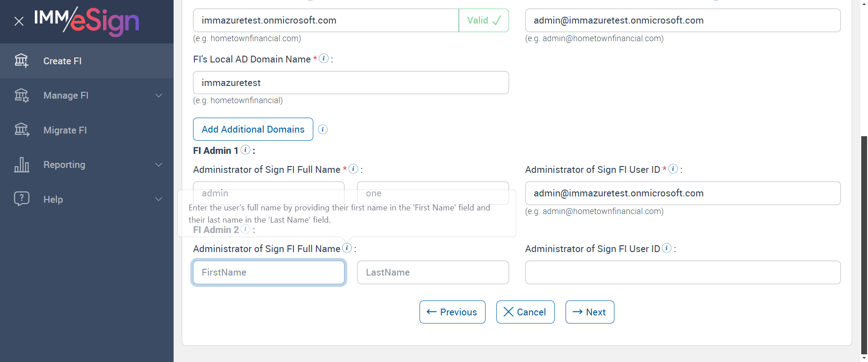Click info icon next to Add Additional Domains

323,129
